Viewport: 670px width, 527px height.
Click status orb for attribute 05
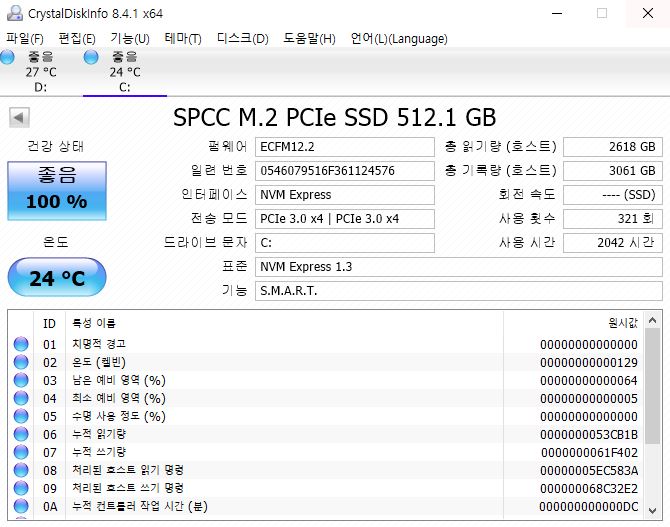tap(21, 416)
